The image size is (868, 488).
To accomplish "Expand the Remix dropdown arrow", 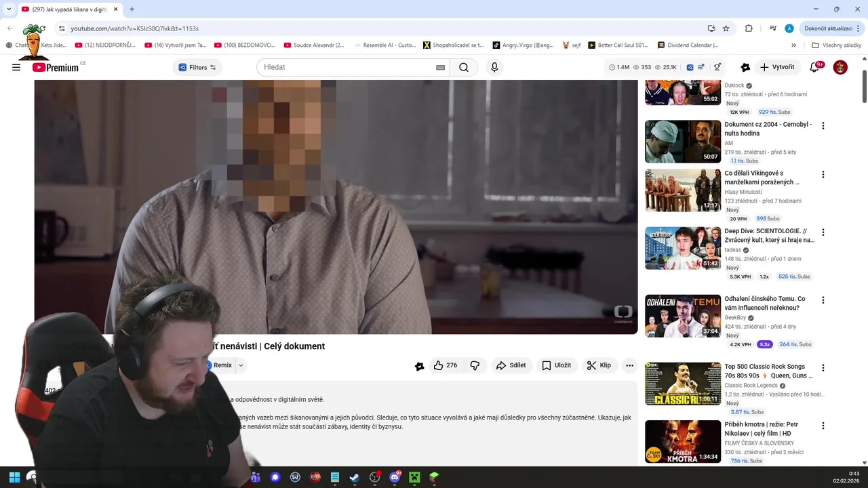I will 240,365.
